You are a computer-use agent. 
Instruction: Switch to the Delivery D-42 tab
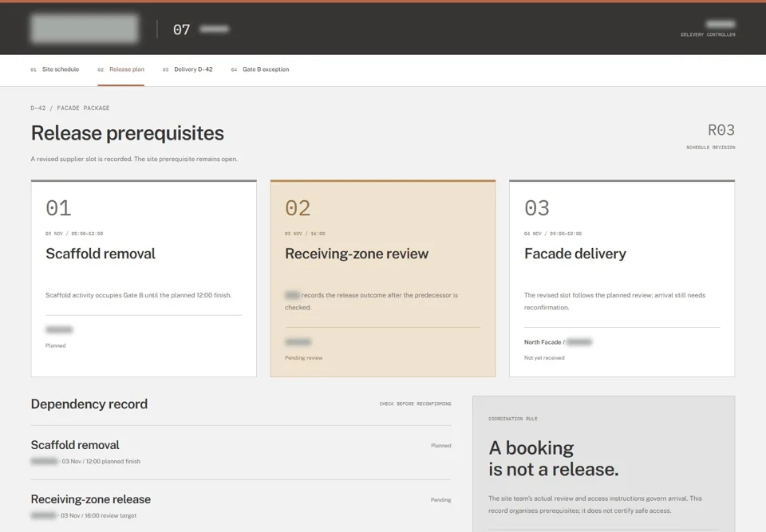pyautogui.click(x=188, y=69)
